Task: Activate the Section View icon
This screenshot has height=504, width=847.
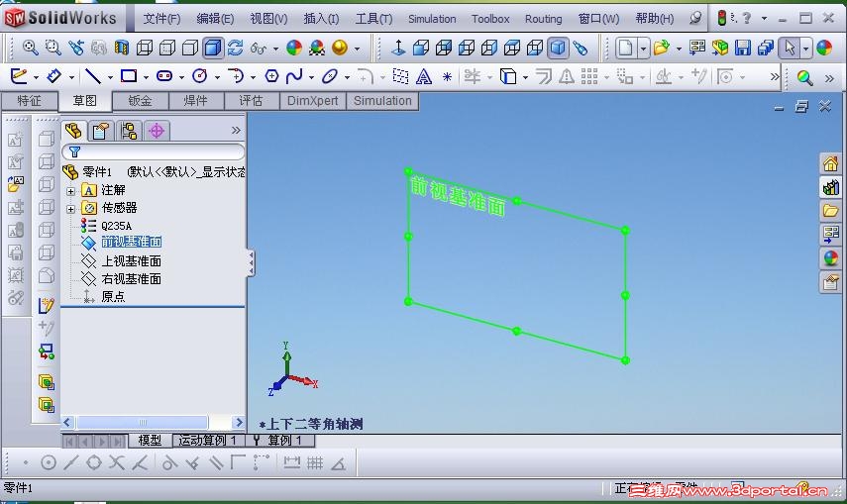Action: 122,49
